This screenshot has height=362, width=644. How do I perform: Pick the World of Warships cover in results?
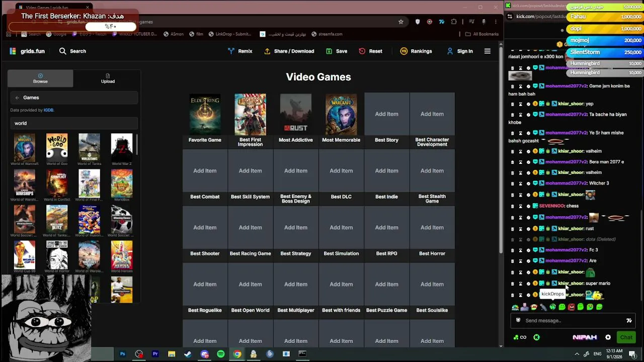pyautogui.click(x=25, y=183)
